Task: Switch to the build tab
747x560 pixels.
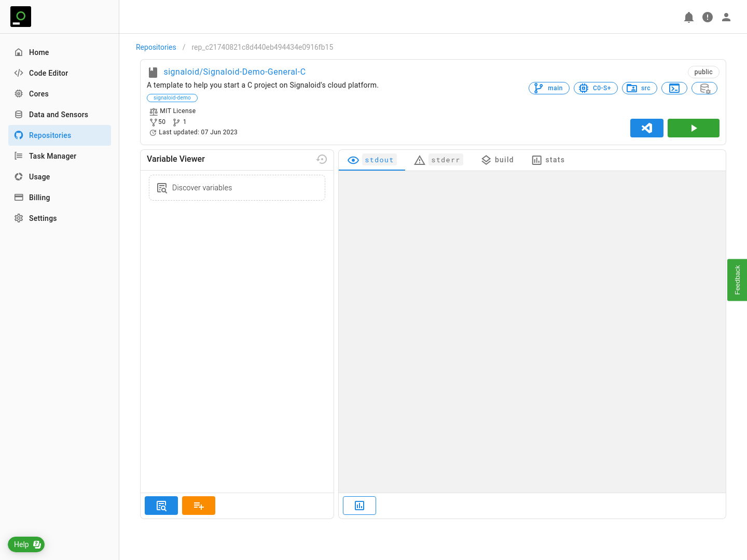Action: [497, 160]
